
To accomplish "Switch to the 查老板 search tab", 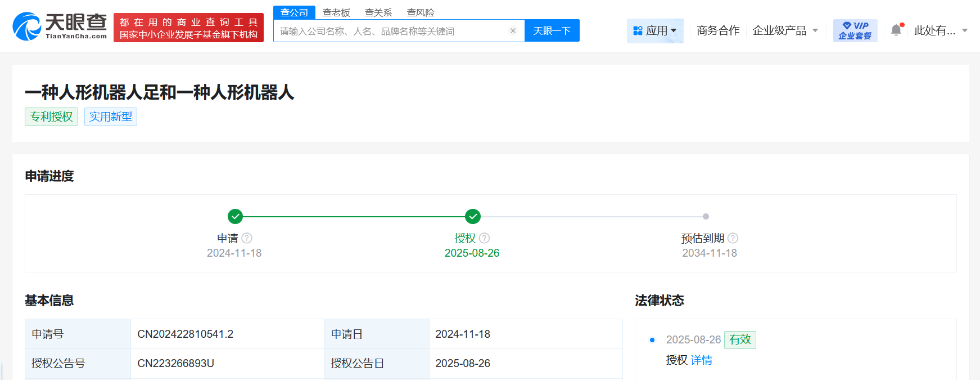I will click(336, 12).
